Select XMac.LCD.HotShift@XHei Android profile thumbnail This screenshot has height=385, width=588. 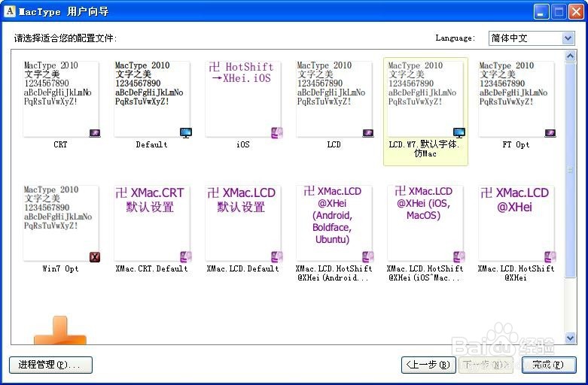[x=334, y=223]
